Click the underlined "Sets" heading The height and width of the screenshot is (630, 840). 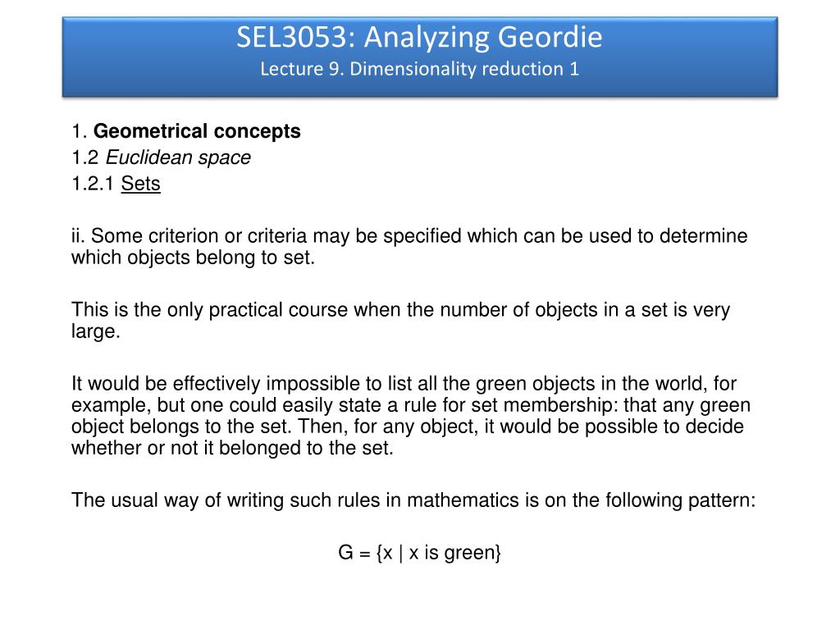tap(140, 184)
